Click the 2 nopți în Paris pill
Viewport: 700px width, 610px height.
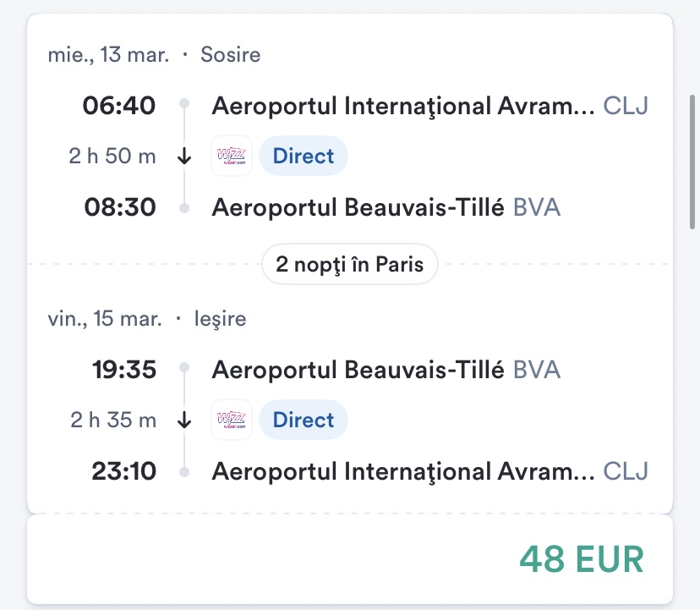(349, 264)
